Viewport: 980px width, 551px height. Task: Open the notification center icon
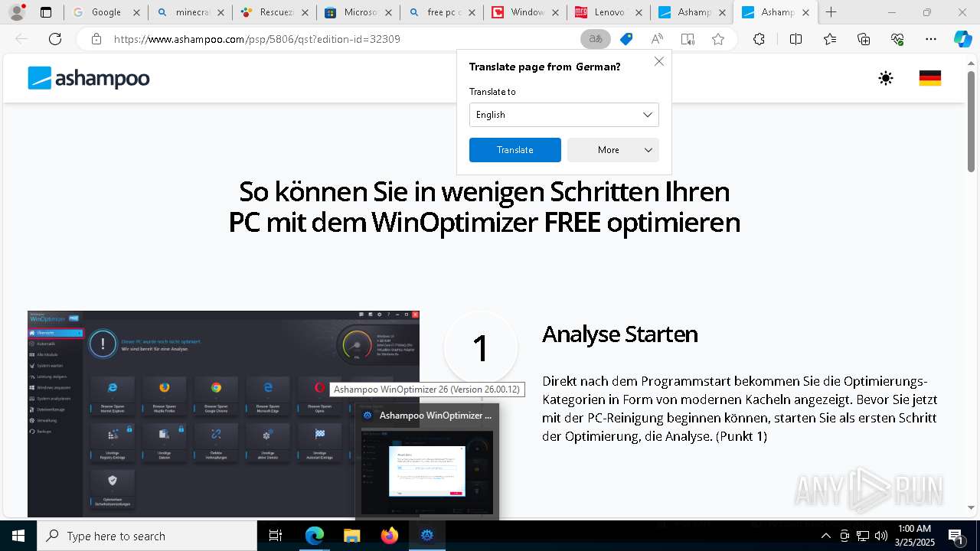tap(956, 536)
